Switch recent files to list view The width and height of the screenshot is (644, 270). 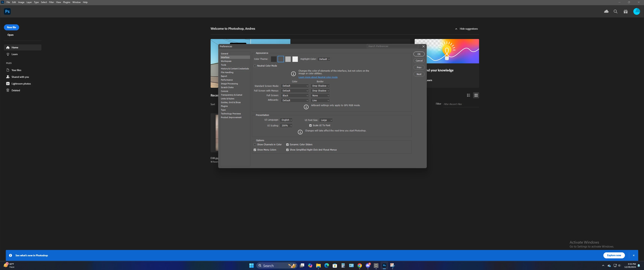point(469,95)
